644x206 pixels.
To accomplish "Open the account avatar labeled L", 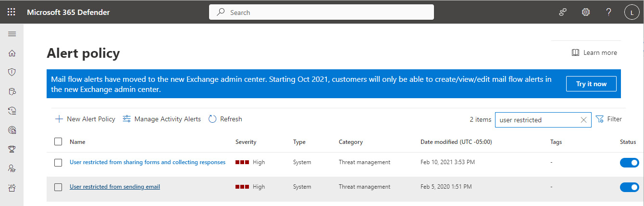I will click(632, 13).
